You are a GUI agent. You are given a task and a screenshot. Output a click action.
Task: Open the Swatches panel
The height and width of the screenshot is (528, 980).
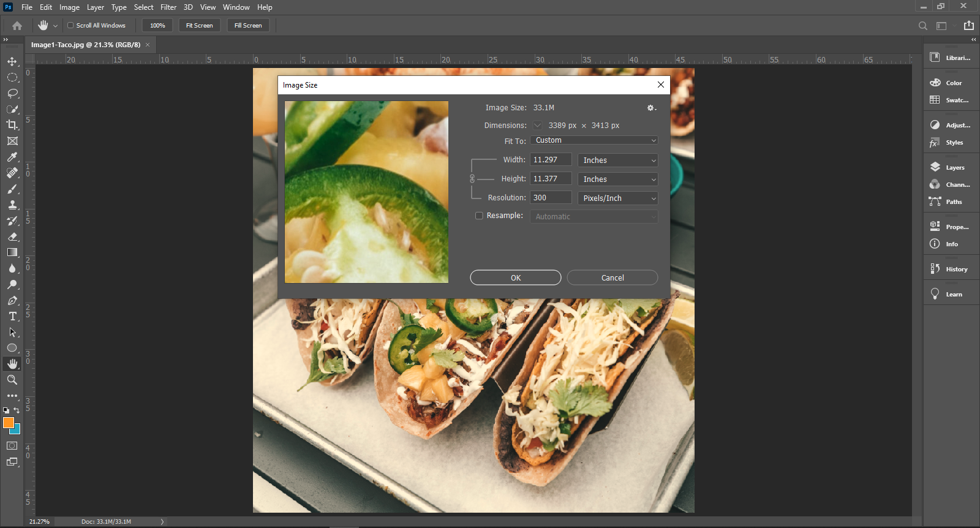point(951,100)
